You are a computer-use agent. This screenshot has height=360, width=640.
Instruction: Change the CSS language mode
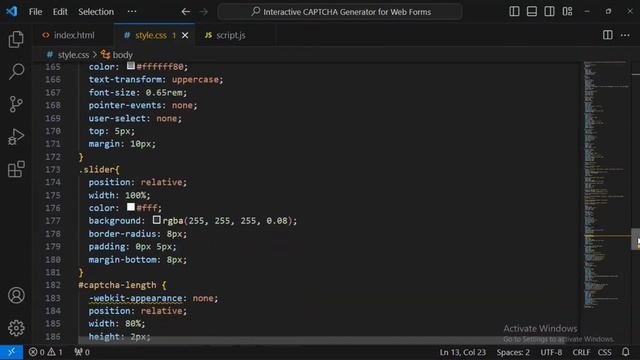coord(604,352)
